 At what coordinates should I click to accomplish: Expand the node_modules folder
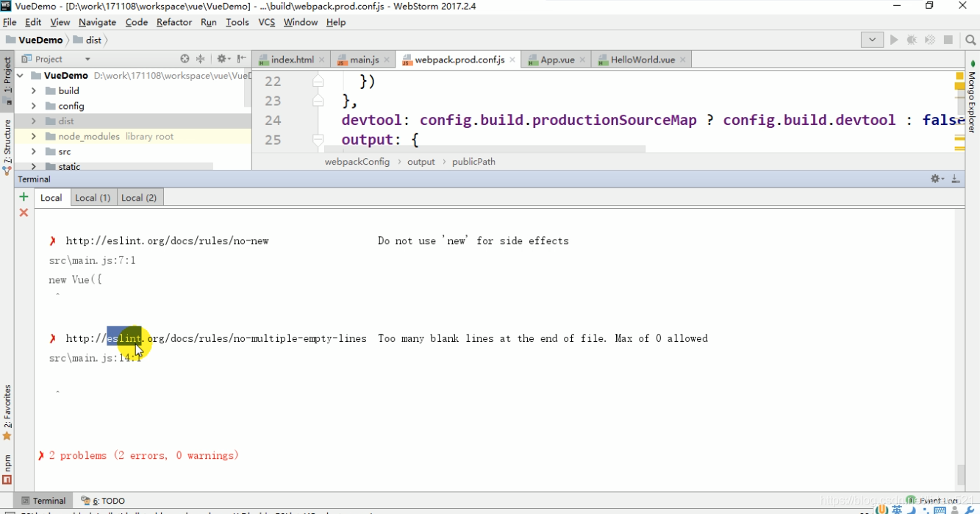pyautogui.click(x=34, y=136)
